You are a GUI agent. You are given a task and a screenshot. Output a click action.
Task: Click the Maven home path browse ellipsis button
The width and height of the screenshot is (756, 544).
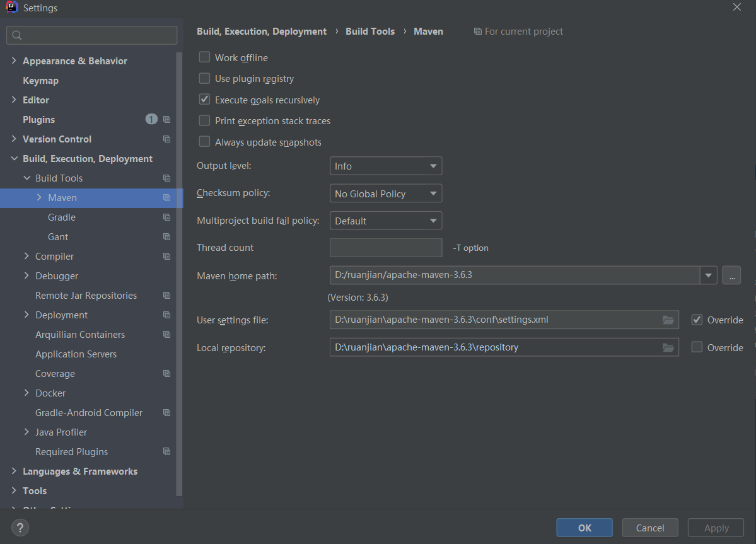click(731, 275)
